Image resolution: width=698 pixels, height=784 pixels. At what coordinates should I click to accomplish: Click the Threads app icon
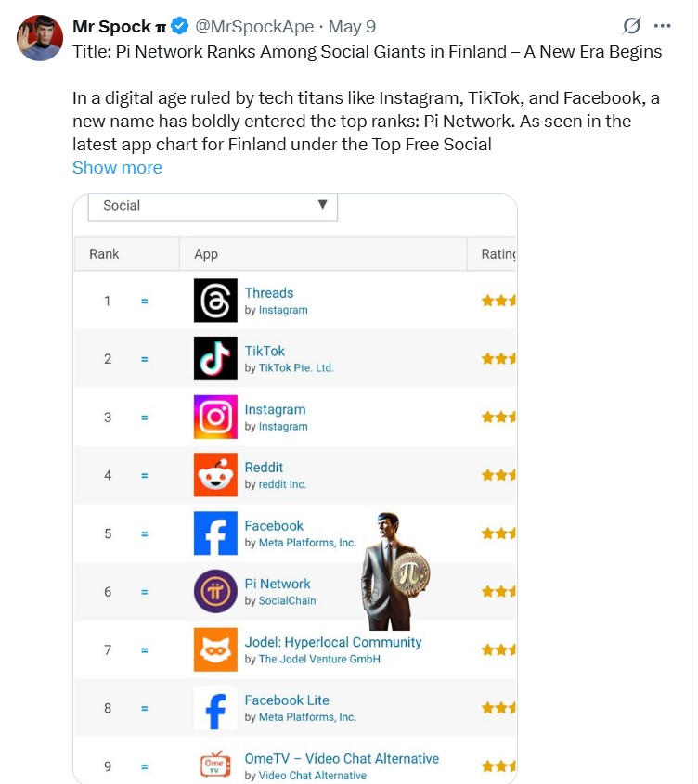tap(215, 301)
